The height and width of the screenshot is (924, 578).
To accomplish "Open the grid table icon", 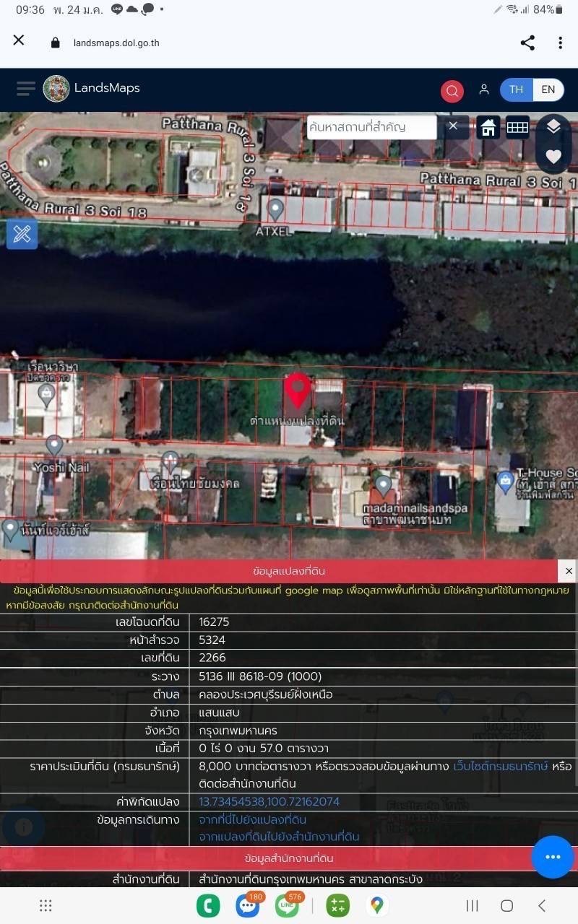I will [x=517, y=127].
